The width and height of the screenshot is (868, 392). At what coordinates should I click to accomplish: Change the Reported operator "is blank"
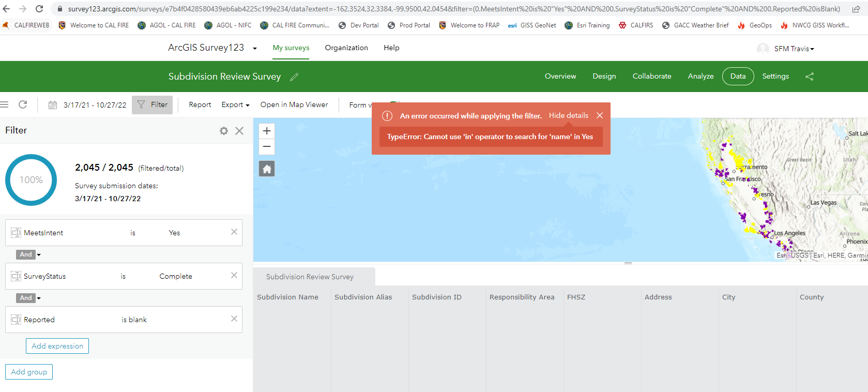tap(134, 320)
